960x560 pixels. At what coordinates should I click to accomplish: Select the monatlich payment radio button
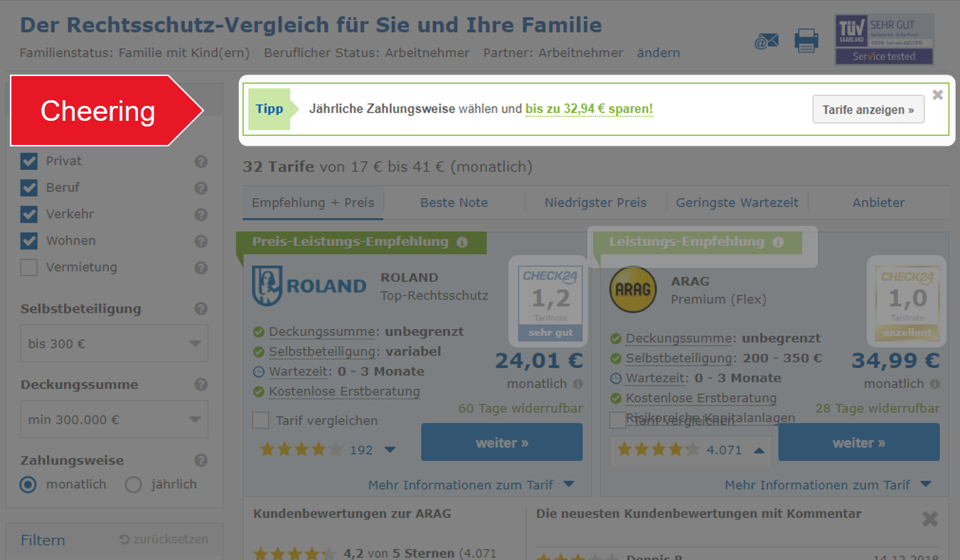[x=28, y=485]
